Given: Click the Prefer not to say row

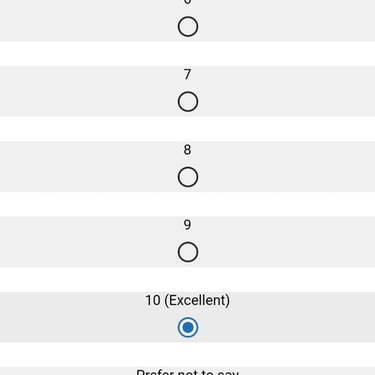Looking at the screenshot, I should (187, 371).
